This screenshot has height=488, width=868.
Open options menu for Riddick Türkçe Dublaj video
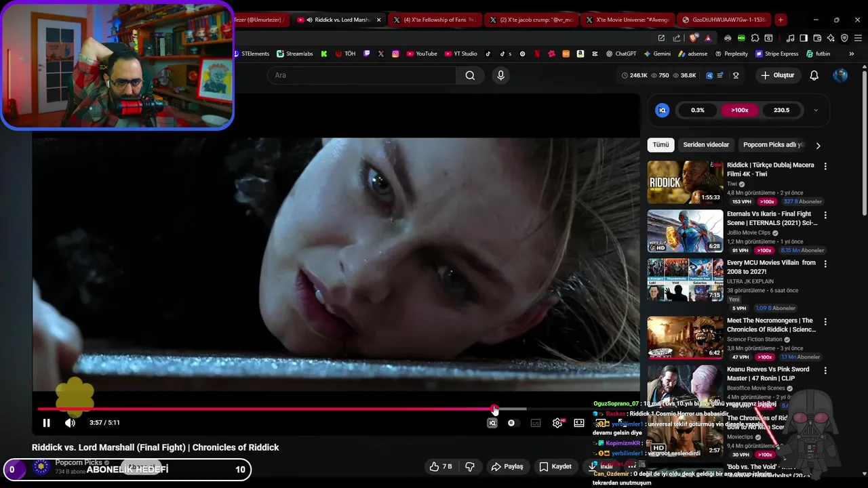[x=825, y=166]
